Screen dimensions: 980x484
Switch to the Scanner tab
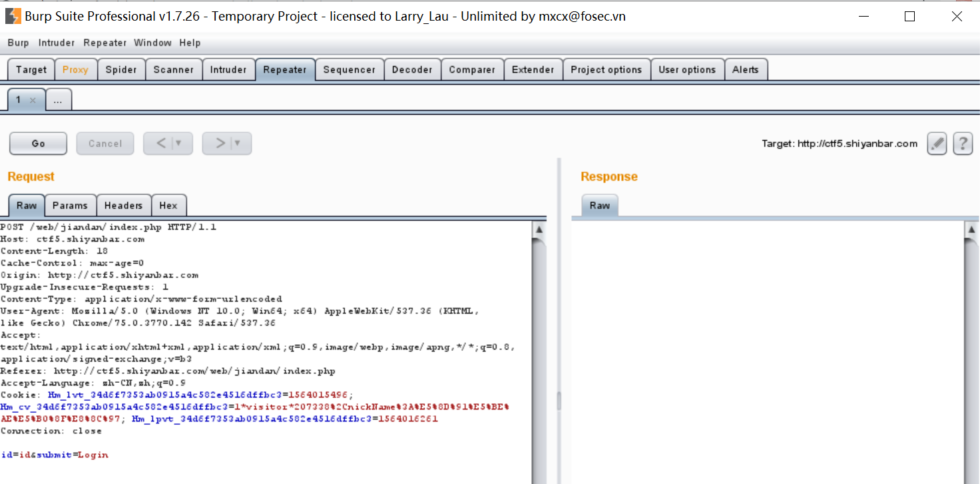pyautogui.click(x=173, y=69)
